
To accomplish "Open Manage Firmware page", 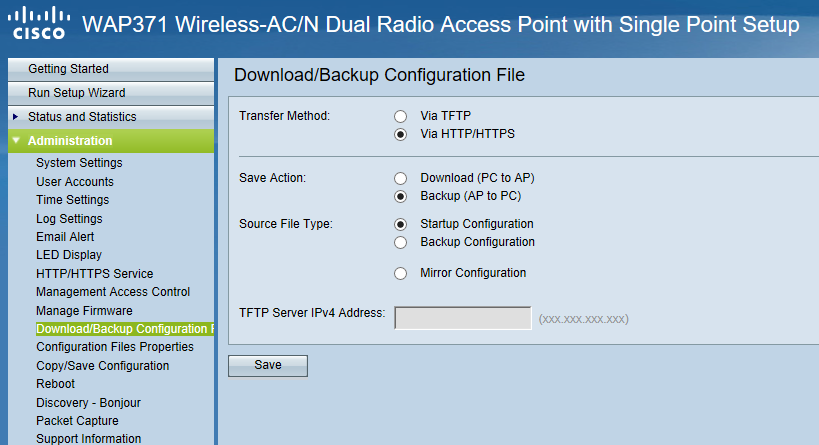I will [x=84, y=311].
